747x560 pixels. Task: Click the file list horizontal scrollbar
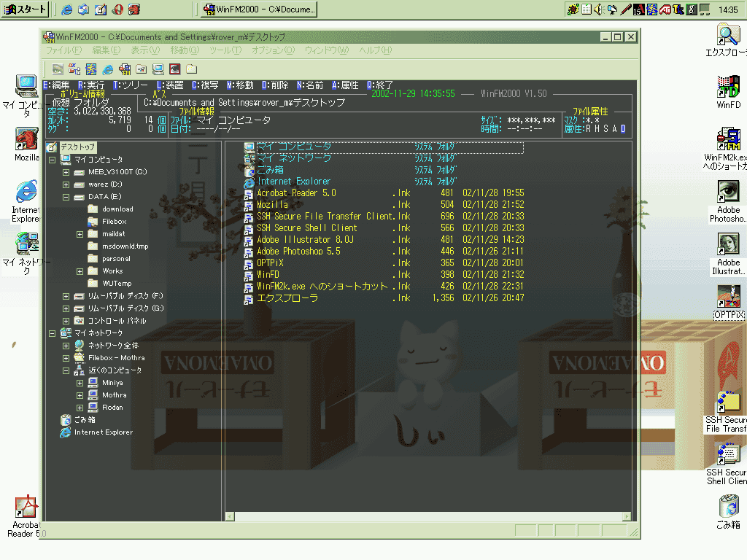pyautogui.click(x=428, y=517)
